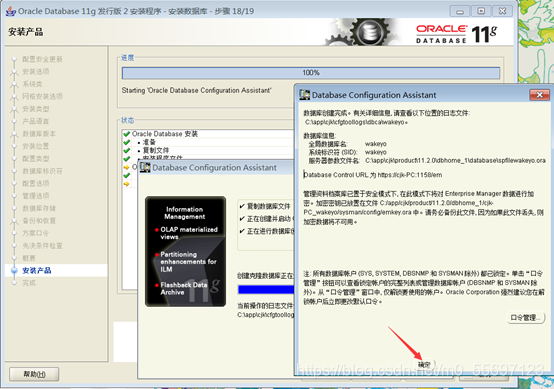The image size is (554, 389).
Task: Select the highlighted 安装产品 step
Action: point(37,270)
